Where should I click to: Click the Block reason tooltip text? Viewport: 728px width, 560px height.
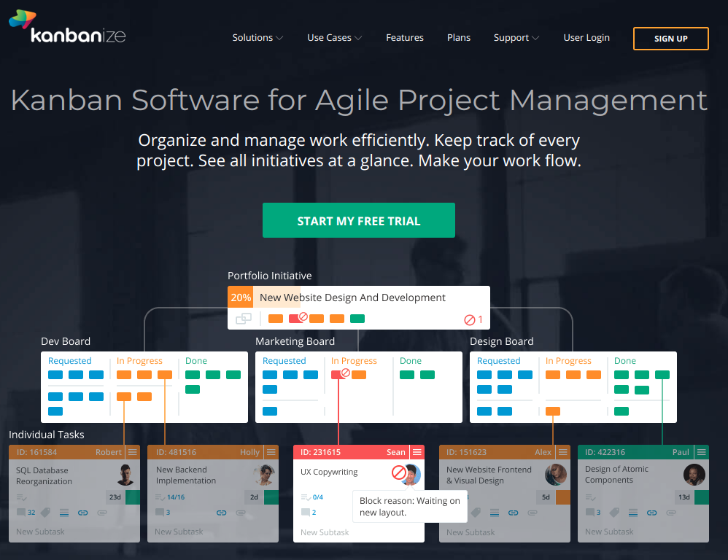click(x=409, y=506)
